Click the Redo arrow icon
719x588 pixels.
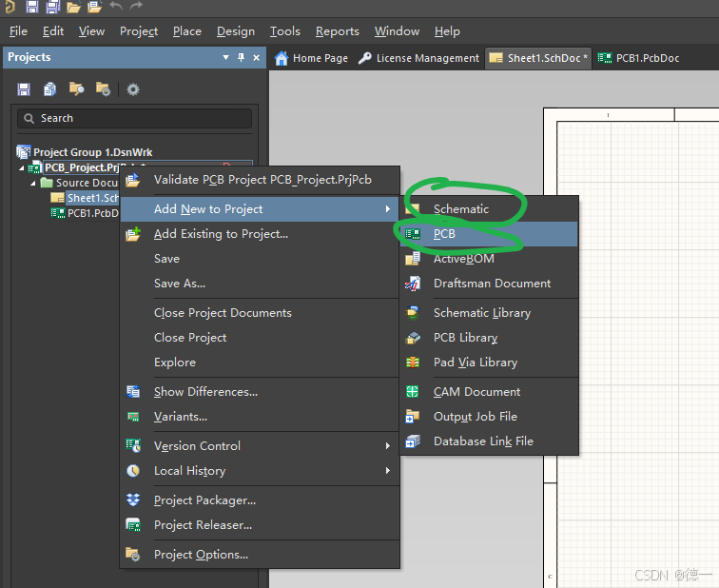point(136,6)
